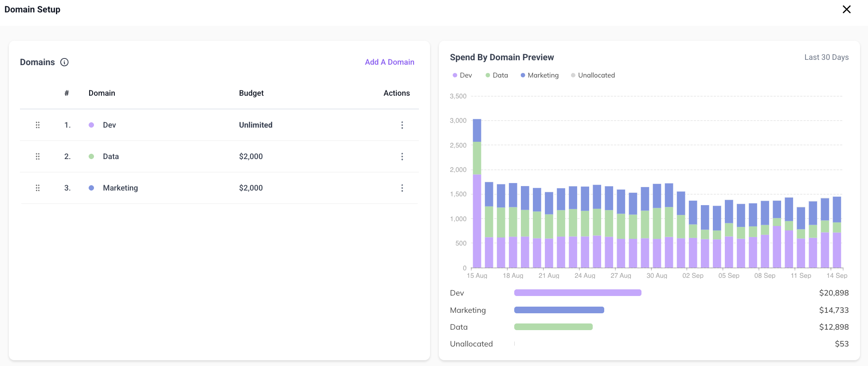This screenshot has width=868, height=366.
Task: Expand the Marketing row actions menu
Action: (402, 188)
